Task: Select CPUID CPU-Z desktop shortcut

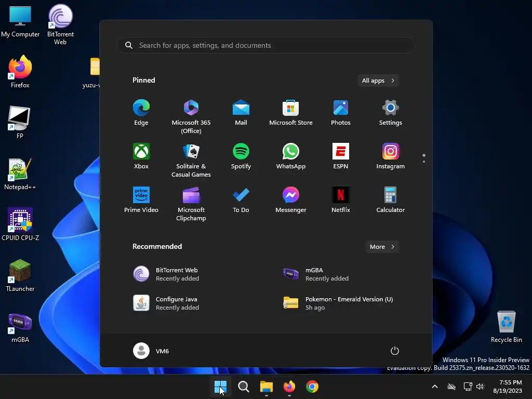Action: (x=20, y=224)
